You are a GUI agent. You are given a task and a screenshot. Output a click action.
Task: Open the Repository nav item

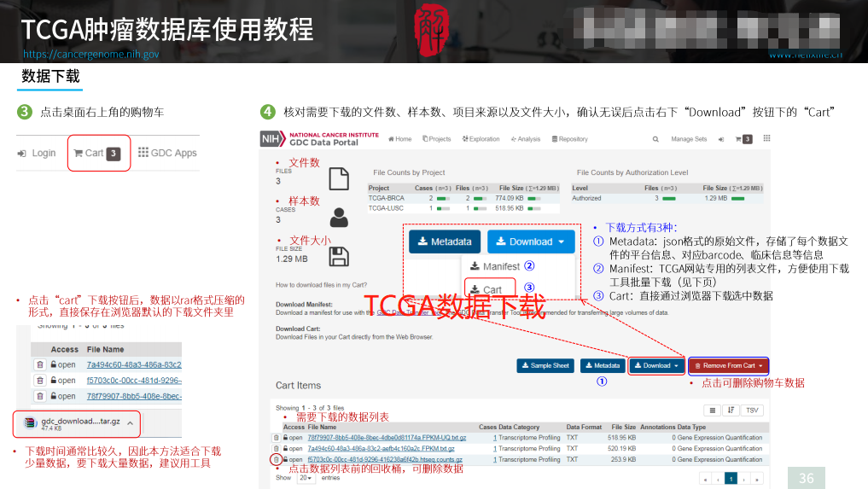pos(569,139)
